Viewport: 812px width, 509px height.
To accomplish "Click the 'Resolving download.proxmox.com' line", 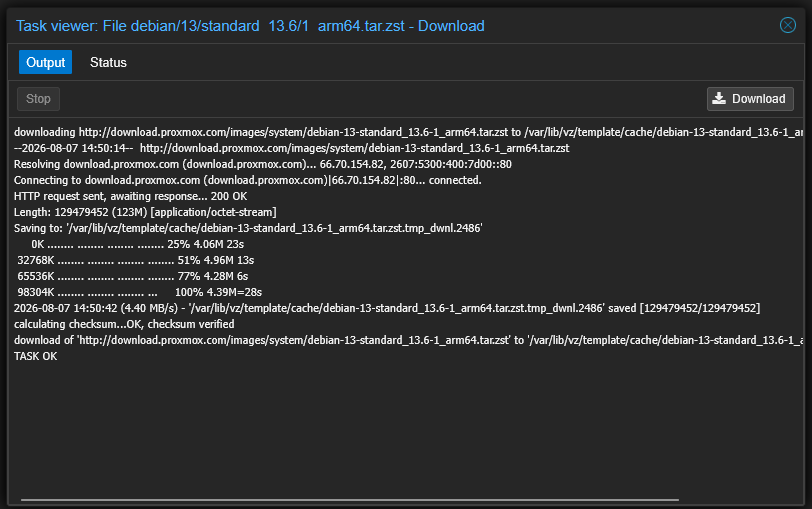I will (263, 164).
